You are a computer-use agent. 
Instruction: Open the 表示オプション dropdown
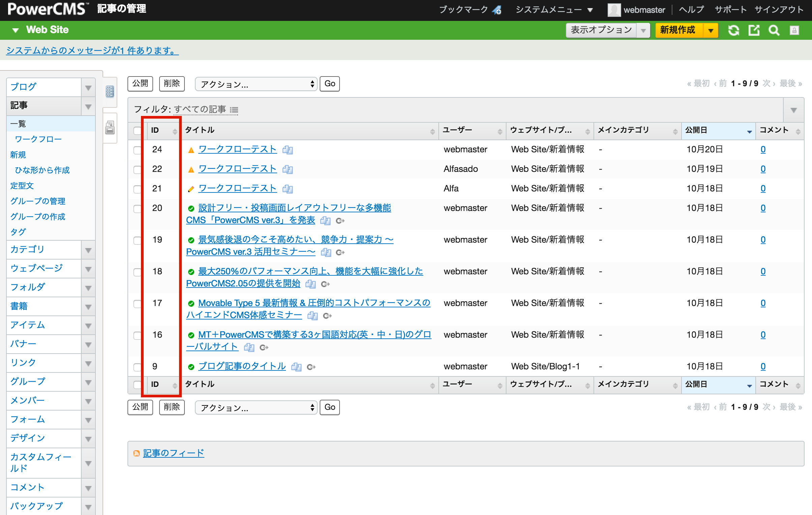point(608,30)
